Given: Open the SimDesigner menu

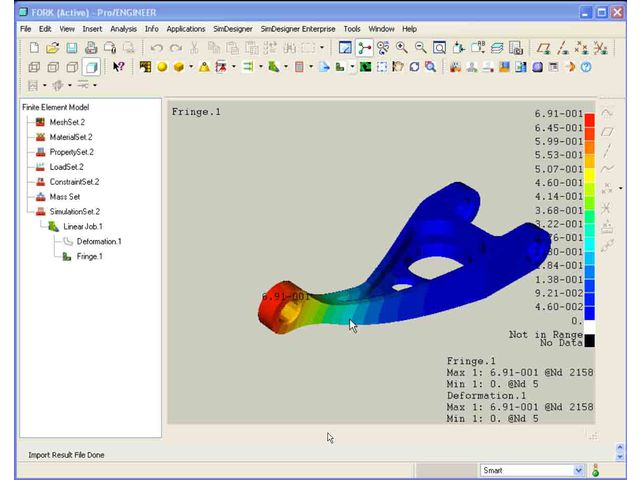Looking at the screenshot, I should pos(232,29).
